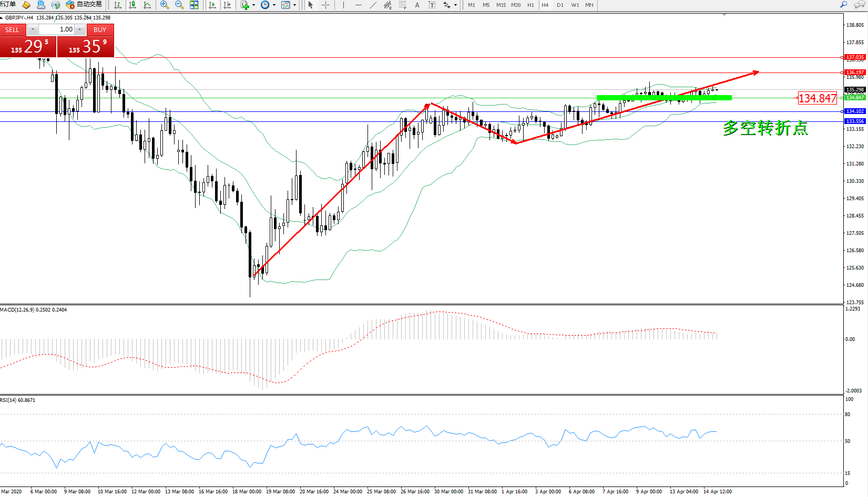Pick the trendline drawing tool
The width and height of the screenshot is (868, 497).
[x=373, y=5]
